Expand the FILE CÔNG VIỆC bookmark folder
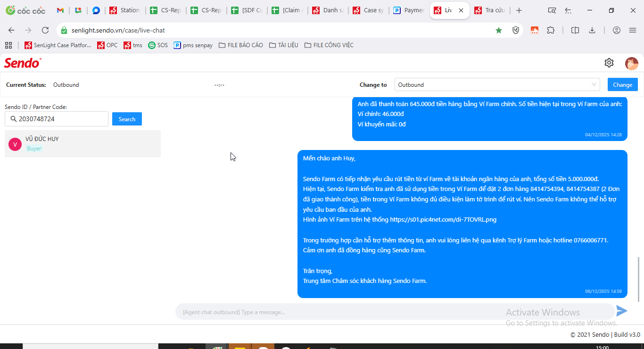This screenshot has height=349, width=644. (x=329, y=45)
